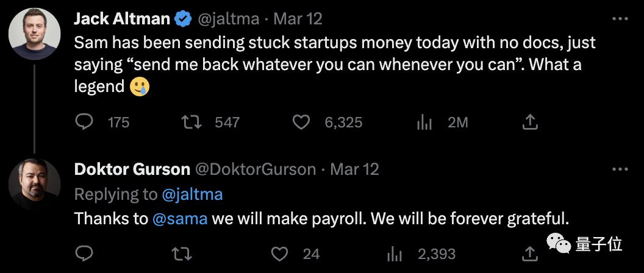The height and width of the screenshot is (273, 644).
Task: Share Jack Altman's tweet
Action: (530, 122)
